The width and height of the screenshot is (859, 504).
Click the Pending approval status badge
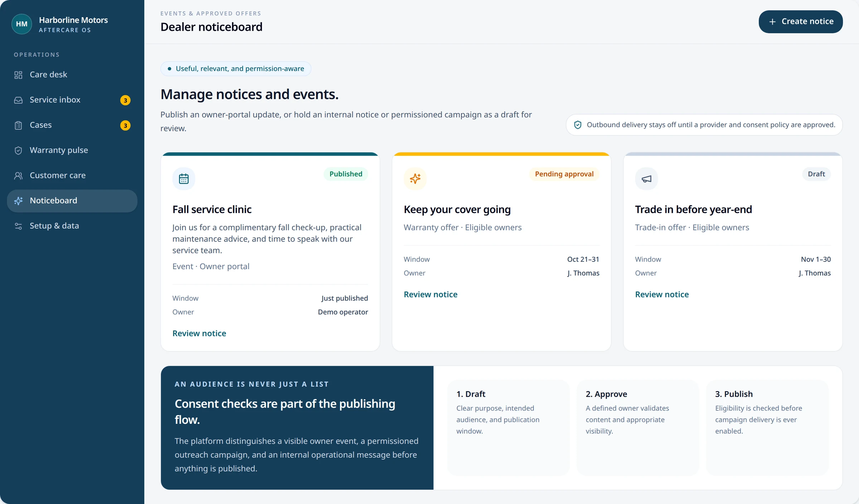[x=564, y=174]
